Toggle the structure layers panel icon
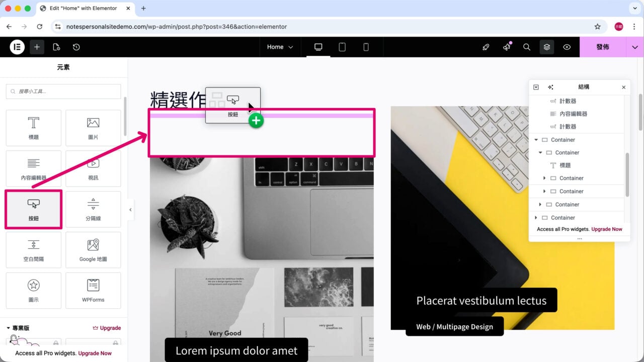This screenshot has height=362, width=644. (x=547, y=47)
